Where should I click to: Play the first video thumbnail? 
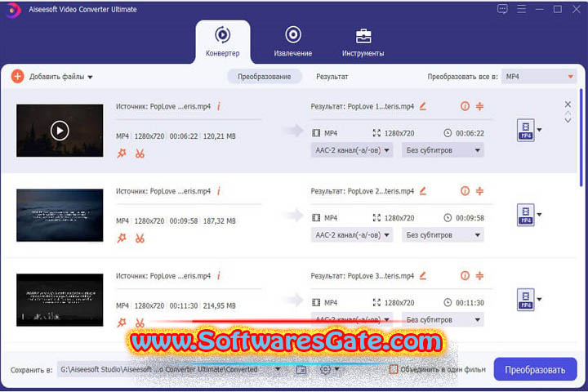point(60,131)
